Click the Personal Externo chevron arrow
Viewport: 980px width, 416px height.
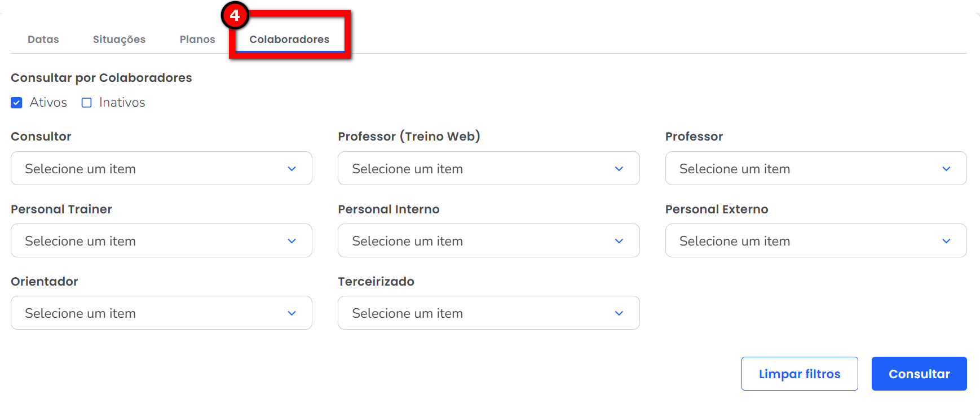point(946,241)
